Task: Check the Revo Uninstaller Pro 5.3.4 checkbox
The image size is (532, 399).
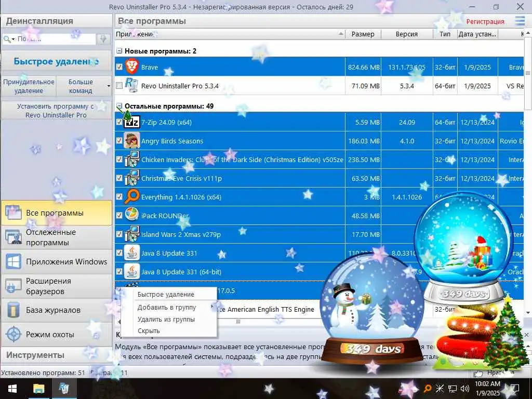Action: (119, 86)
